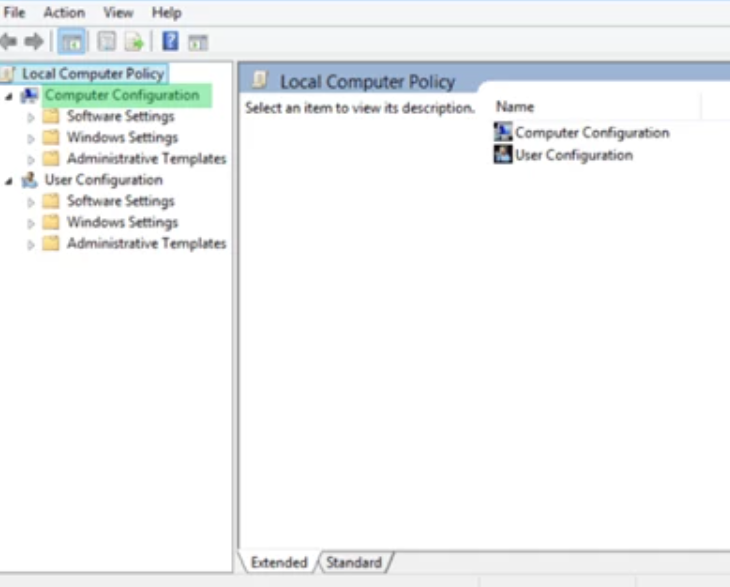Select Computer Configuration text in right list
Image resolution: width=730 pixels, height=587 pixels.
tap(592, 133)
